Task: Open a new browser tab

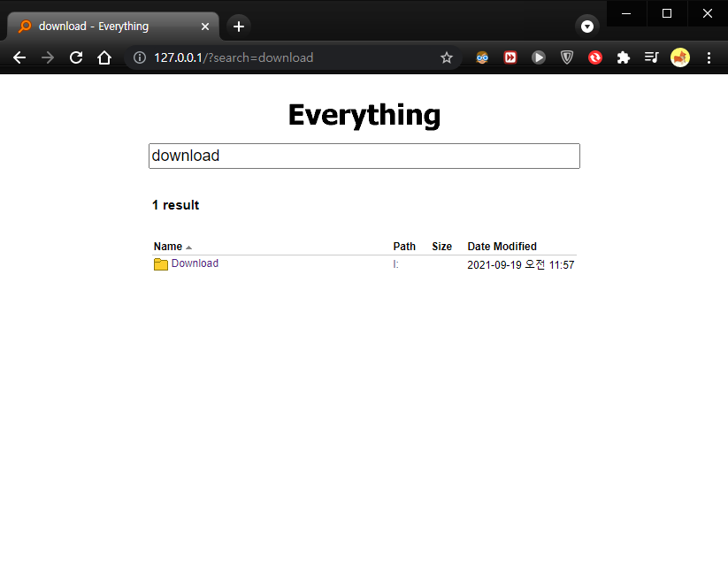Action: pos(239,27)
